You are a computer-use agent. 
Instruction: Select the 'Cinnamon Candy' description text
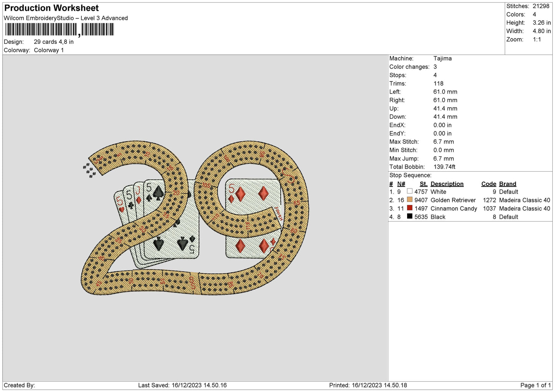point(454,208)
